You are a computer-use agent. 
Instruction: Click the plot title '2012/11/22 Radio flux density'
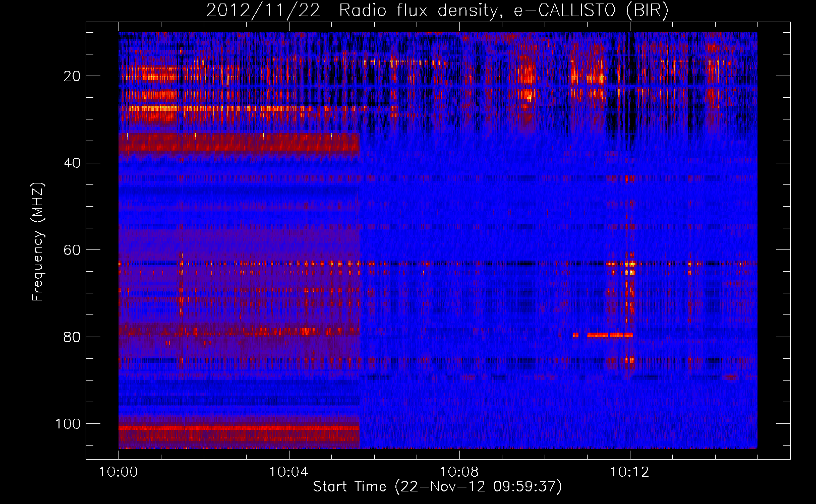pos(437,10)
